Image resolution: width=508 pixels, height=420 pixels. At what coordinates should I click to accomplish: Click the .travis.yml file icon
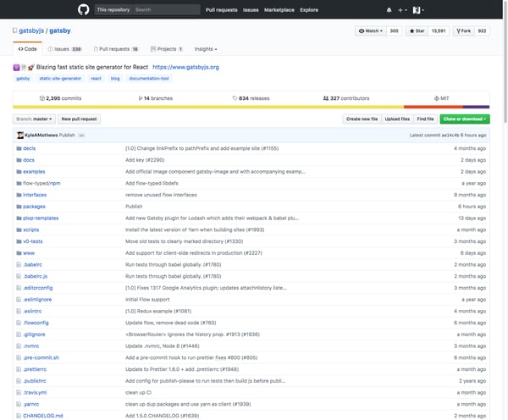click(19, 393)
